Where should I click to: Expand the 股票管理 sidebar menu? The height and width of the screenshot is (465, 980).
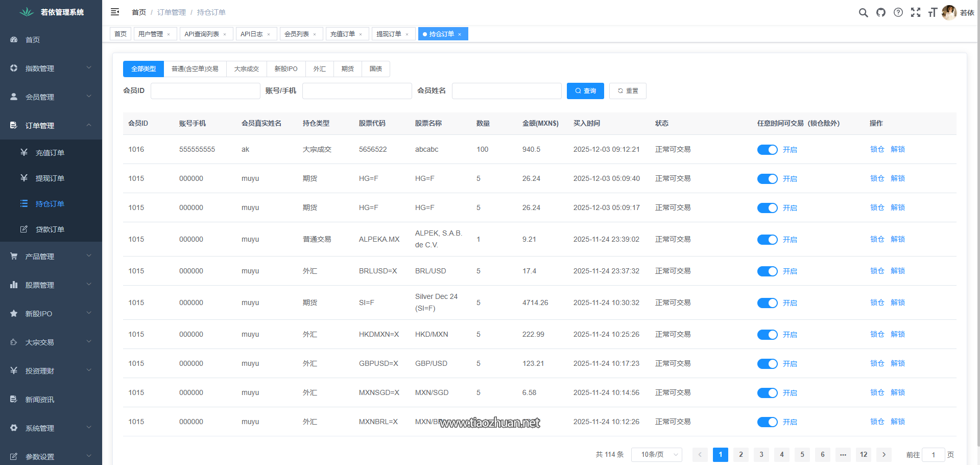(x=51, y=285)
